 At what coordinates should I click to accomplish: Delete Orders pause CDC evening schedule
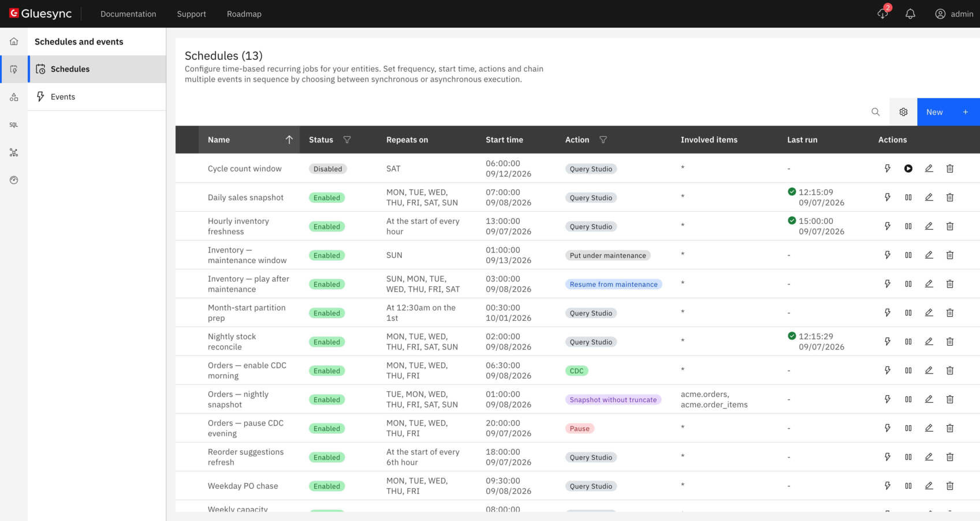[950, 428]
